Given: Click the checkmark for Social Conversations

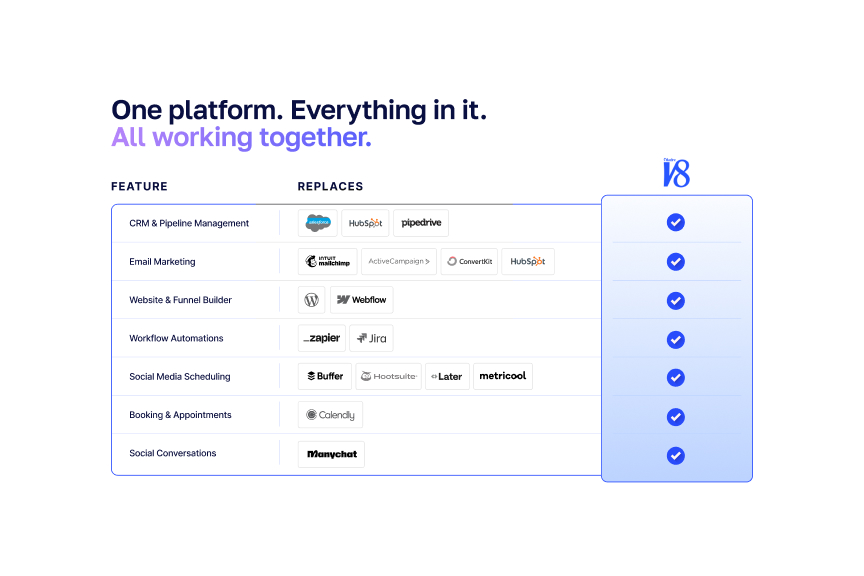Looking at the screenshot, I should click(x=676, y=456).
